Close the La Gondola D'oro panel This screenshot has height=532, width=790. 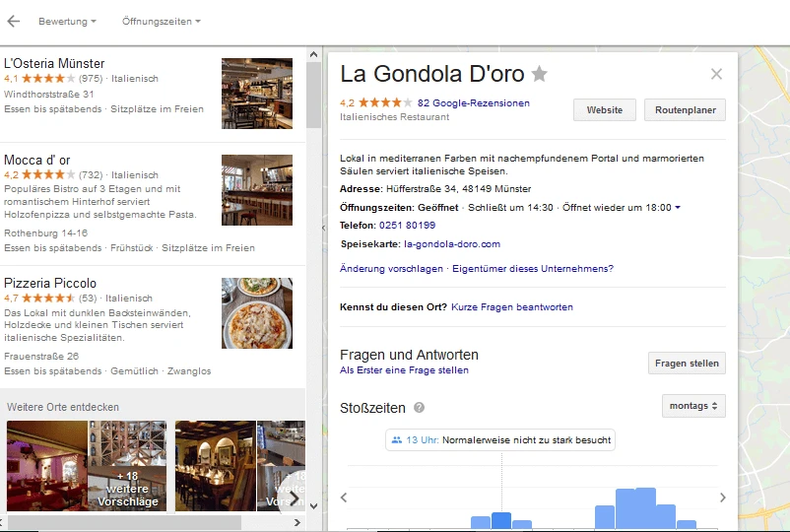pyautogui.click(x=716, y=74)
